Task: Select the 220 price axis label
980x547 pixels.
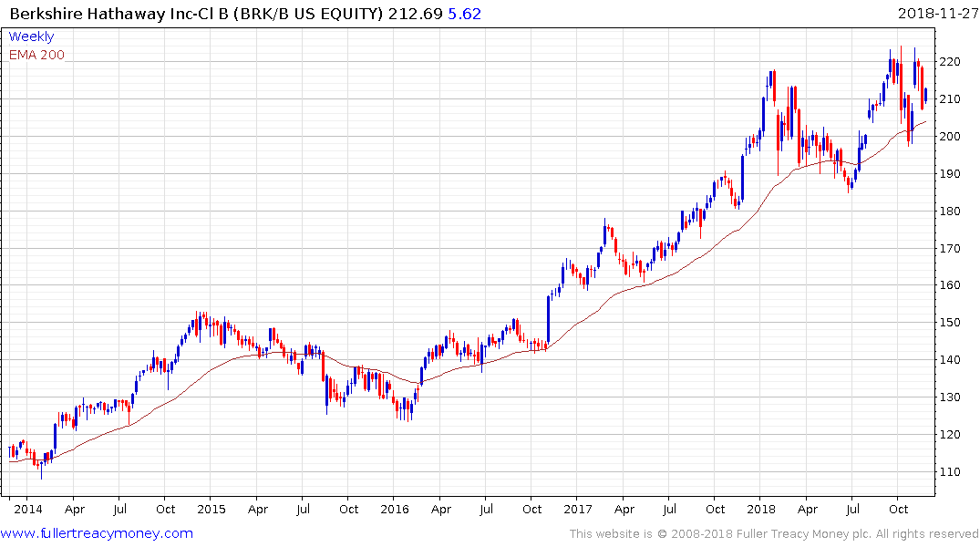Action: [949, 62]
